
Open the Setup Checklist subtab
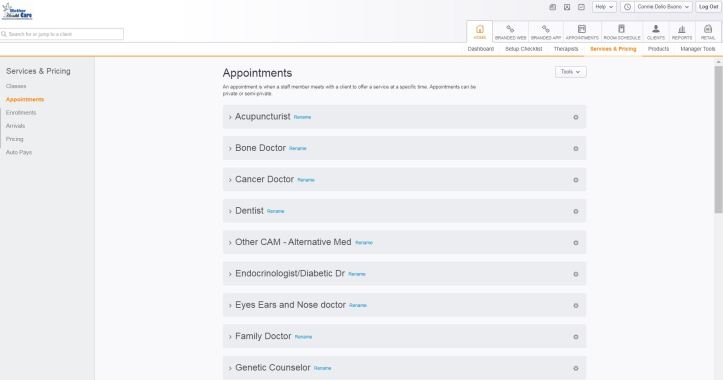[523, 49]
